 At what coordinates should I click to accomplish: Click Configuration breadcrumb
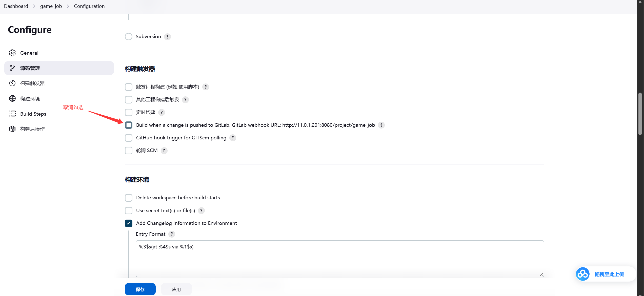click(89, 6)
